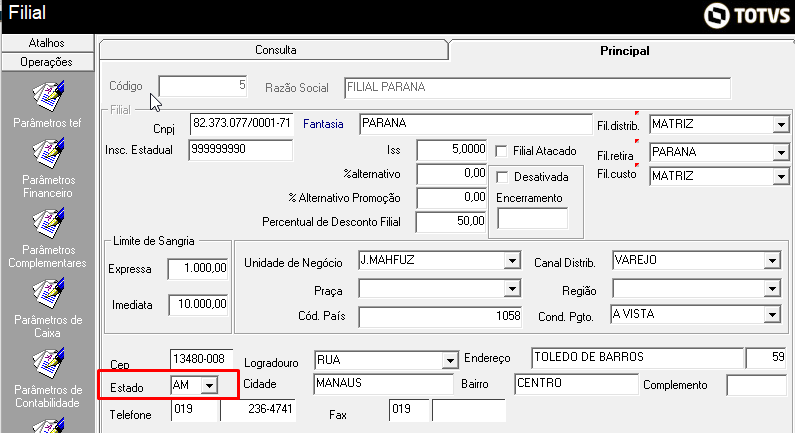Click the % Alternativo Promoção field

click(x=451, y=198)
